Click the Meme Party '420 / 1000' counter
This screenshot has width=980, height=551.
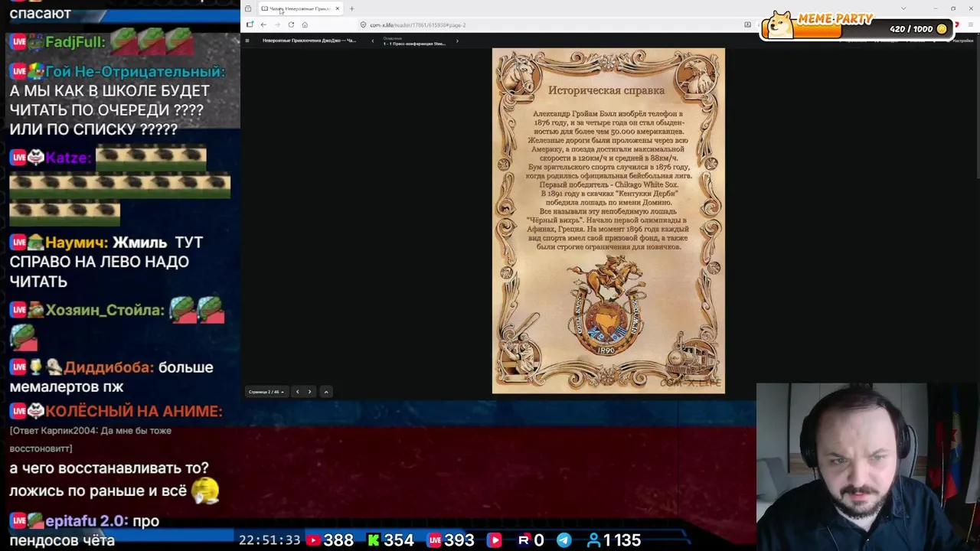click(911, 29)
